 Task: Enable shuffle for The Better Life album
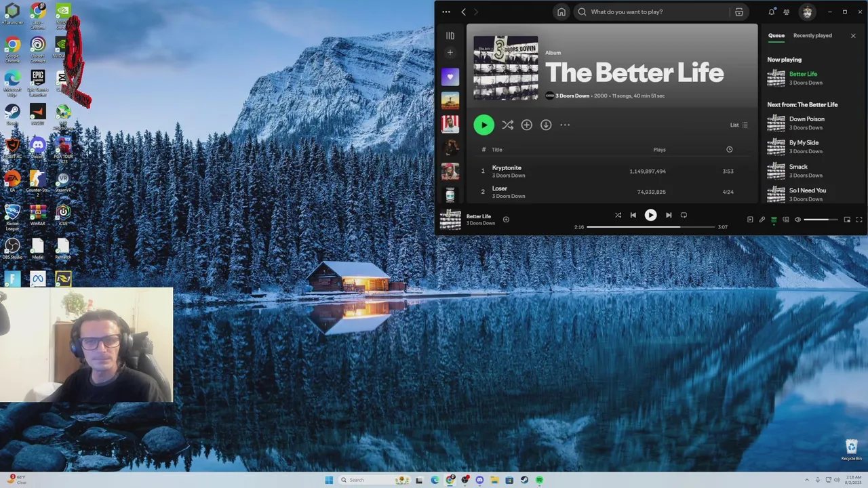507,125
